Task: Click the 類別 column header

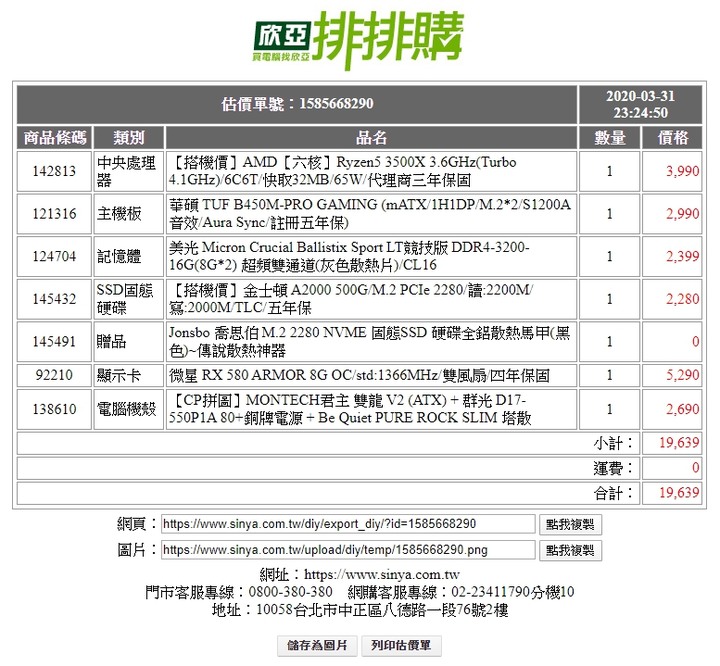Action: click(129, 137)
